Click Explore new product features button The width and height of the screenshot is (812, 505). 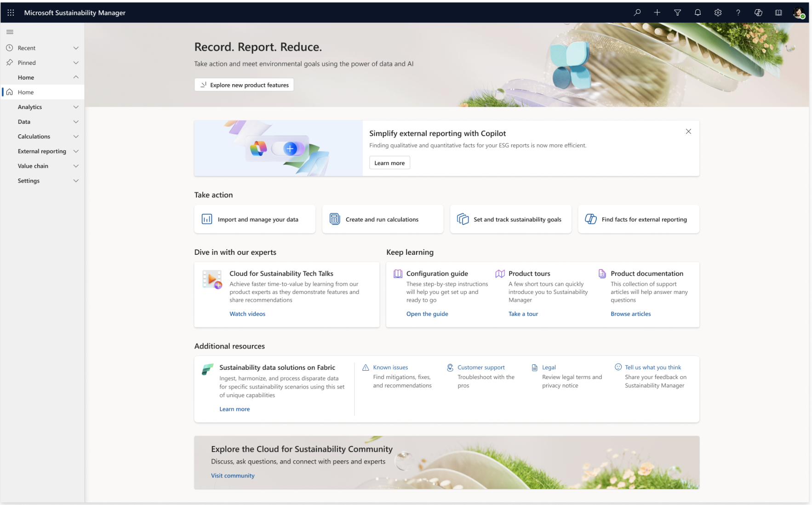(x=244, y=85)
